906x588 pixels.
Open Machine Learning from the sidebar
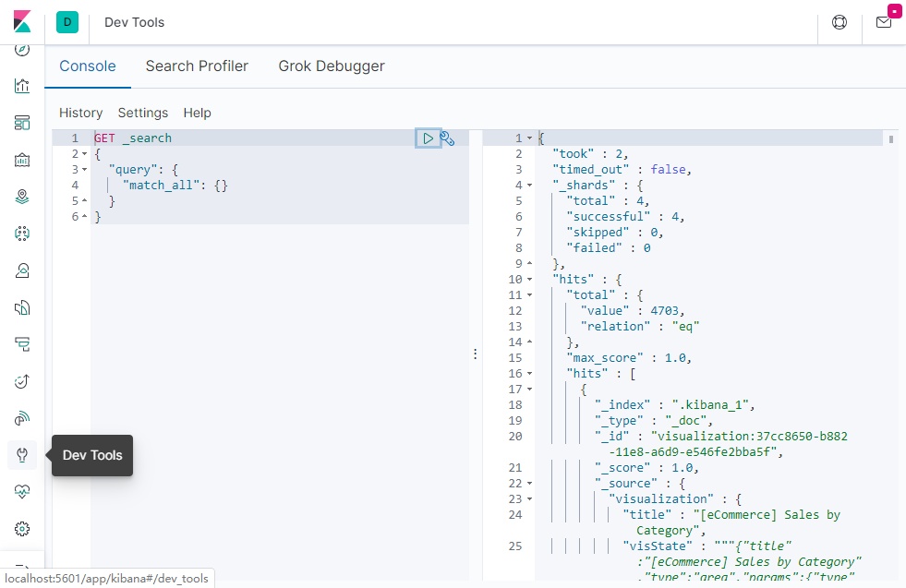pos(22,234)
